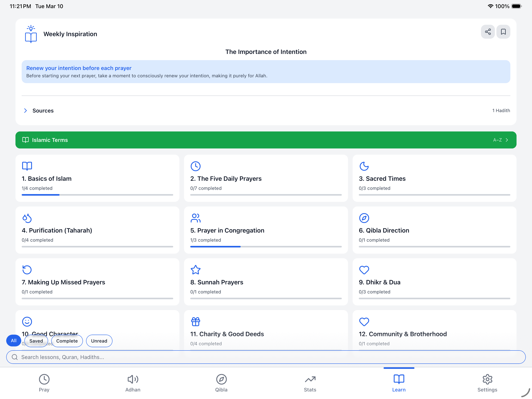Tap the gift icon for Charity & Good Deeds
532x399 pixels.
(195, 321)
